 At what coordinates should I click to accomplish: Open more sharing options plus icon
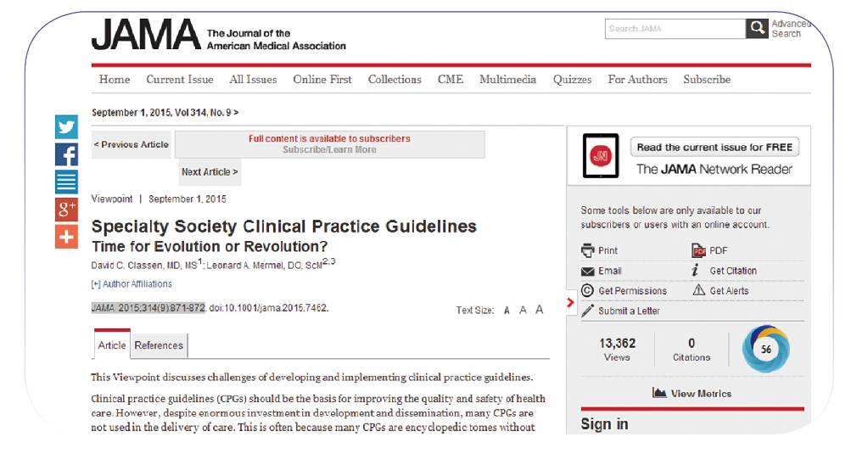click(66, 236)
